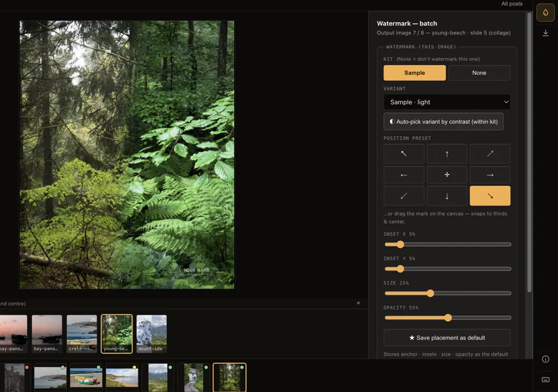Open the keyboard shortcuts icon
Image resolution: width=558 pixels, height=392 pixels.
pos(545,380)
